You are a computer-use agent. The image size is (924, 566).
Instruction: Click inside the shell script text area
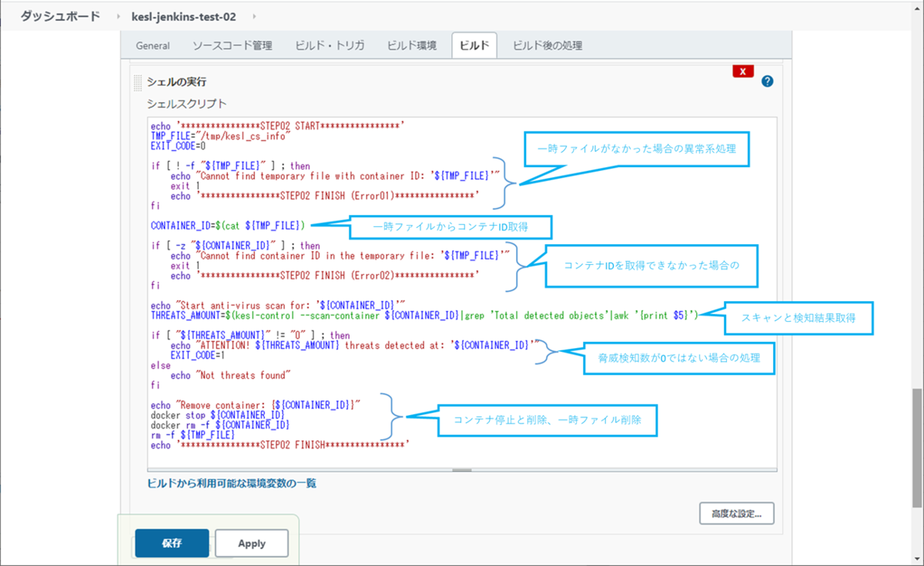coord(462,293)
